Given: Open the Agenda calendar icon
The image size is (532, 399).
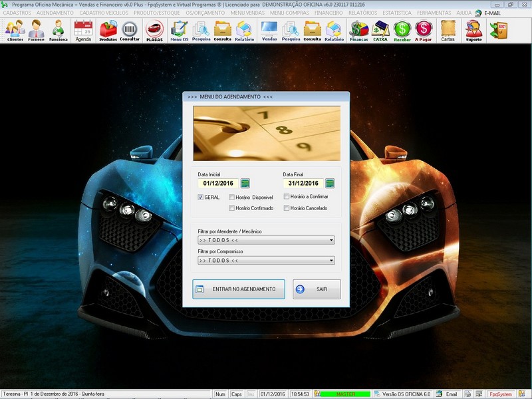Looking at the screenshot, I should (x=83, y=31).
